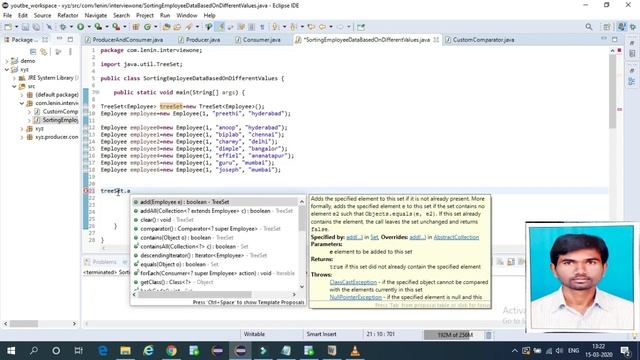Collapse the src folder node

coord(14,86)
